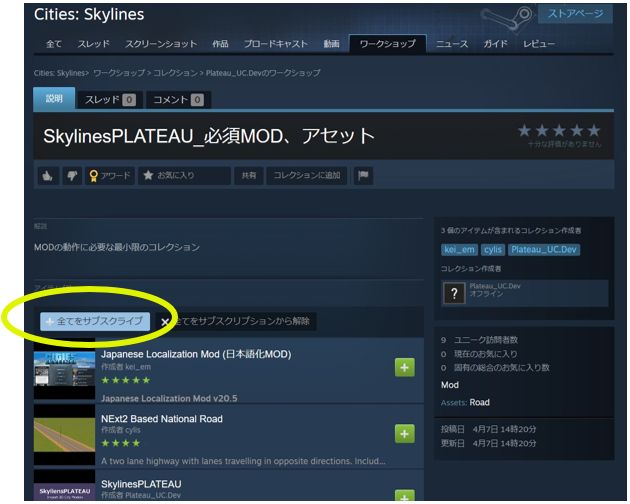The image size is (630, 504).
Task: Open NExt2 Based National Road title
Action: point(162,419)
